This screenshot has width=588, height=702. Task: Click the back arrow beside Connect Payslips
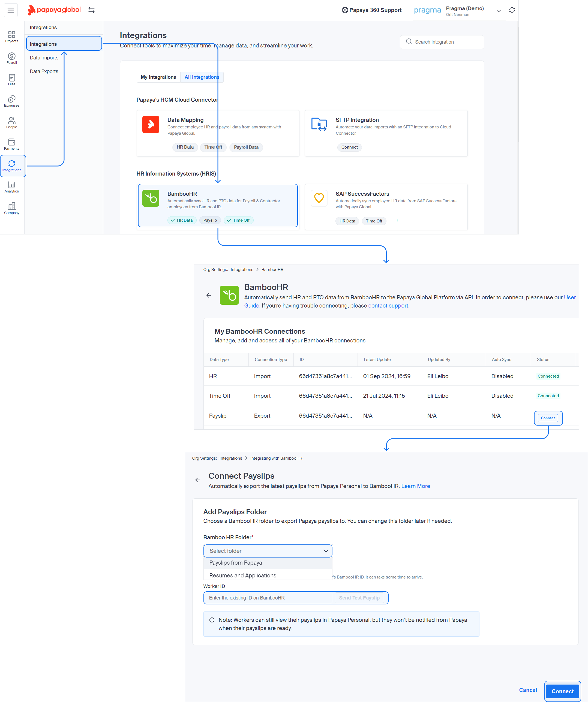197,480
